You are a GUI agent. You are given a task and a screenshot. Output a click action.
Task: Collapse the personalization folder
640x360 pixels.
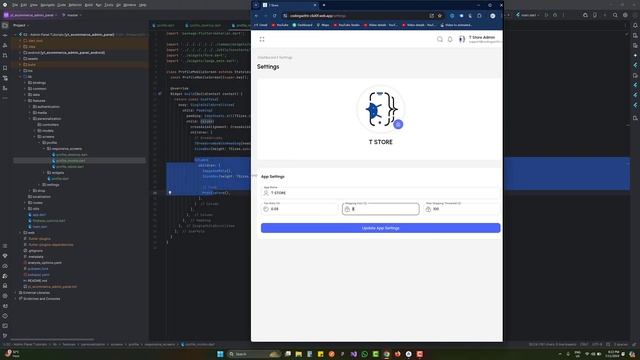coord(30,119)
